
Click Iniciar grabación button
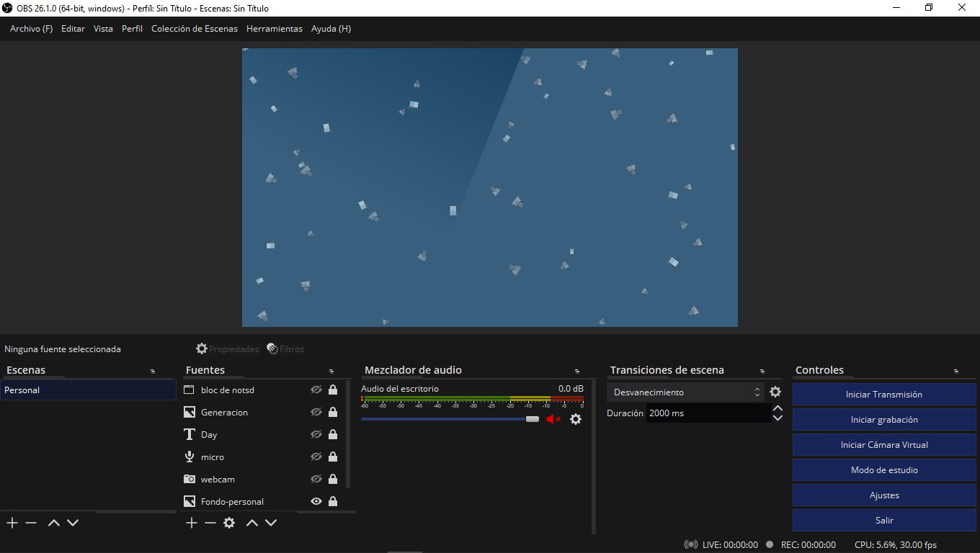pyautogui.click(x=884, y=420)
